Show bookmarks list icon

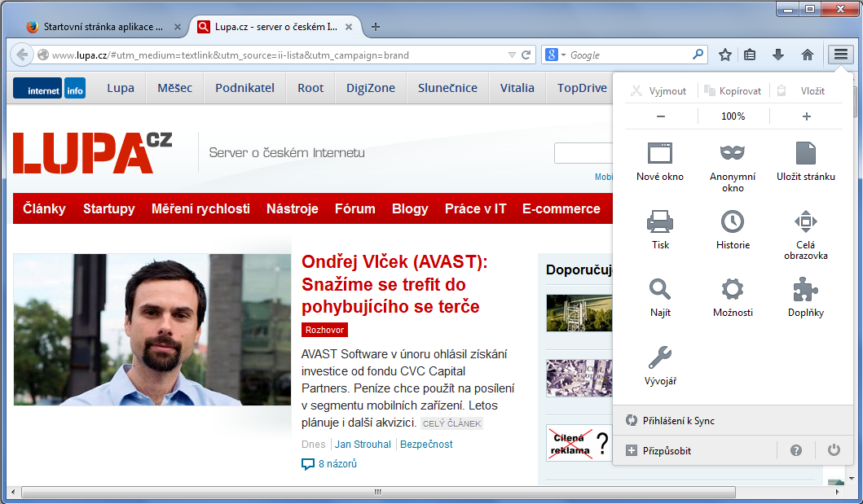click(x=750, y=55)
